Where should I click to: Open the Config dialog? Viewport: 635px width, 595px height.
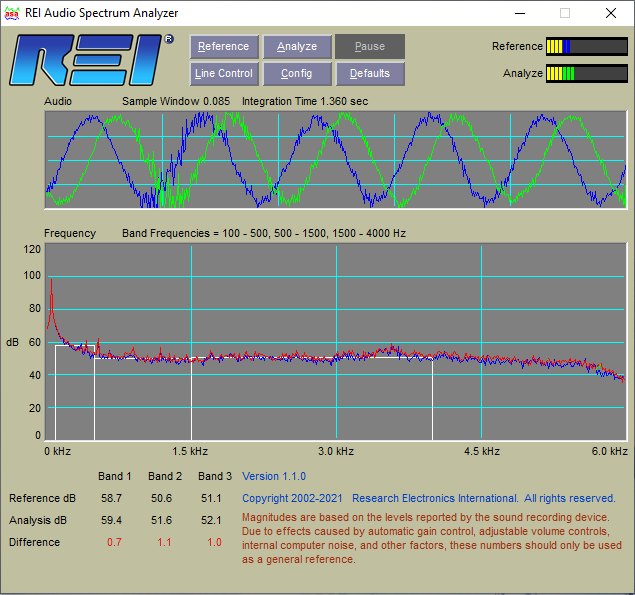tap(297, 73)
